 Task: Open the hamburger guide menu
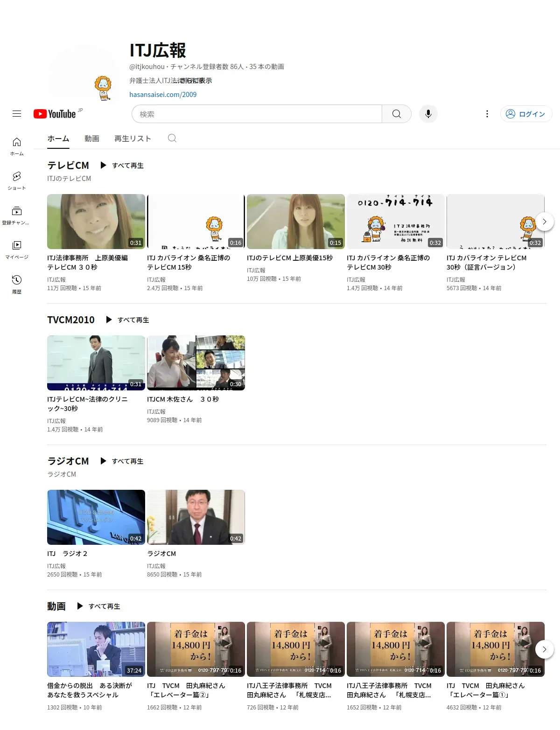pos(17,114)
